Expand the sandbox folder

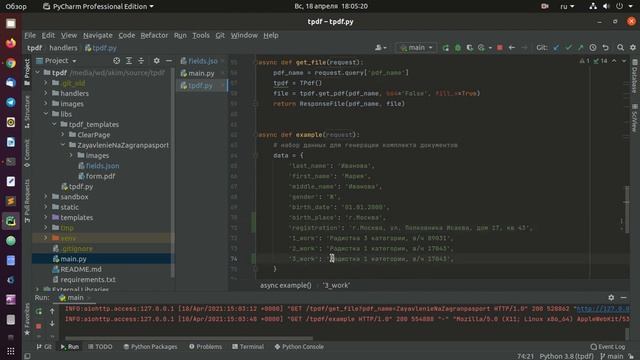tap(46, 197)
